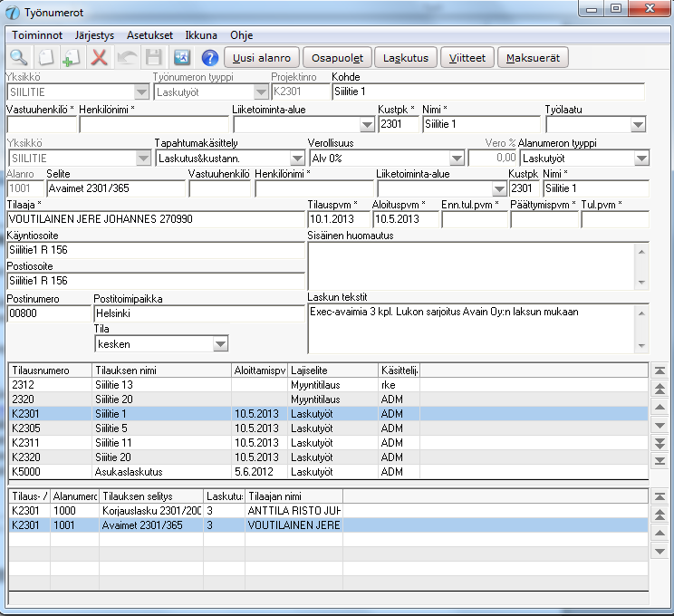The image size is (674, 616).
Task: Click the Käyntiosoite field
Action: 156,250
